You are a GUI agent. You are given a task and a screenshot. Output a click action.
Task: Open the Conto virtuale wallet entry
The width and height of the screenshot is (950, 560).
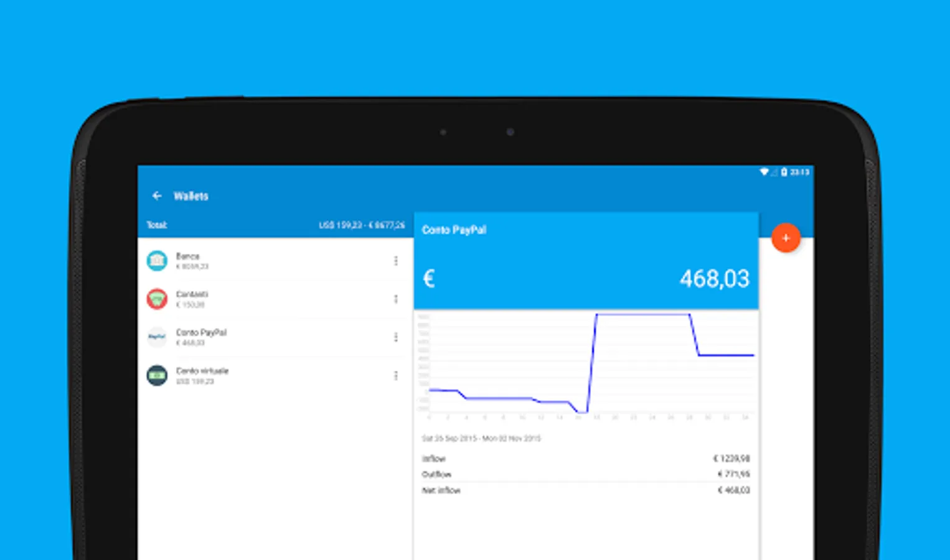pos(274,376)
